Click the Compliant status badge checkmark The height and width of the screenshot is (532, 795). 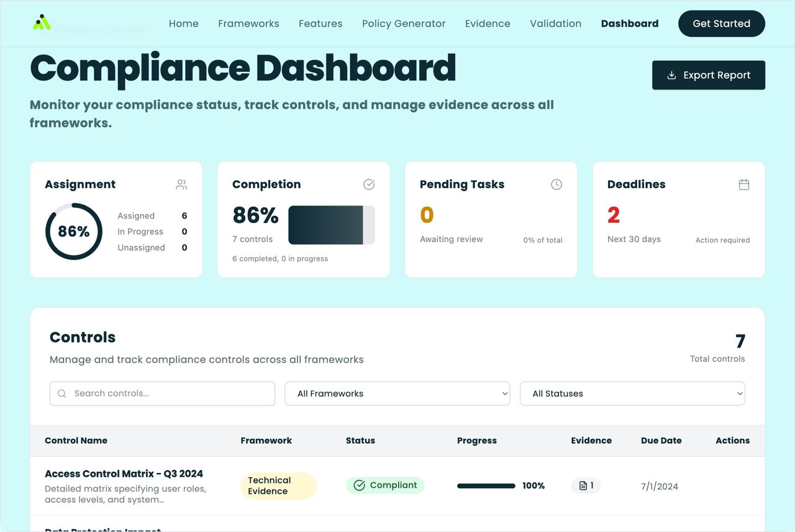(x=359, y=485)
